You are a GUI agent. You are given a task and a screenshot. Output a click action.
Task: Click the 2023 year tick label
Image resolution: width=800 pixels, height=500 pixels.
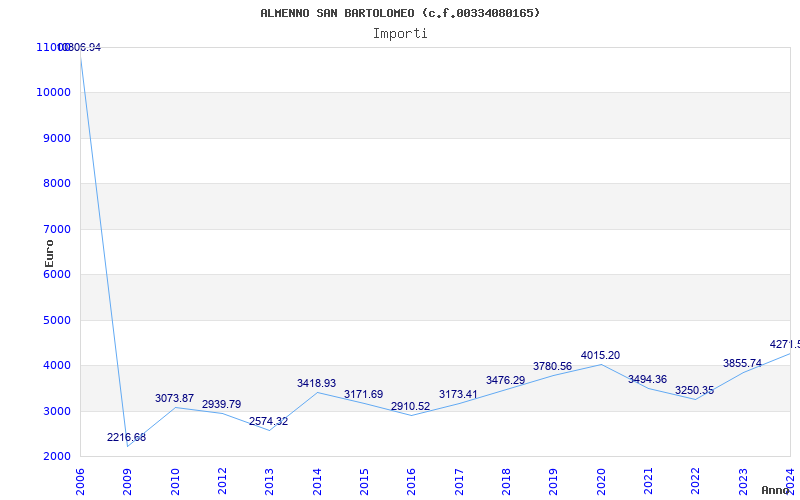click(x=743, y=482)
